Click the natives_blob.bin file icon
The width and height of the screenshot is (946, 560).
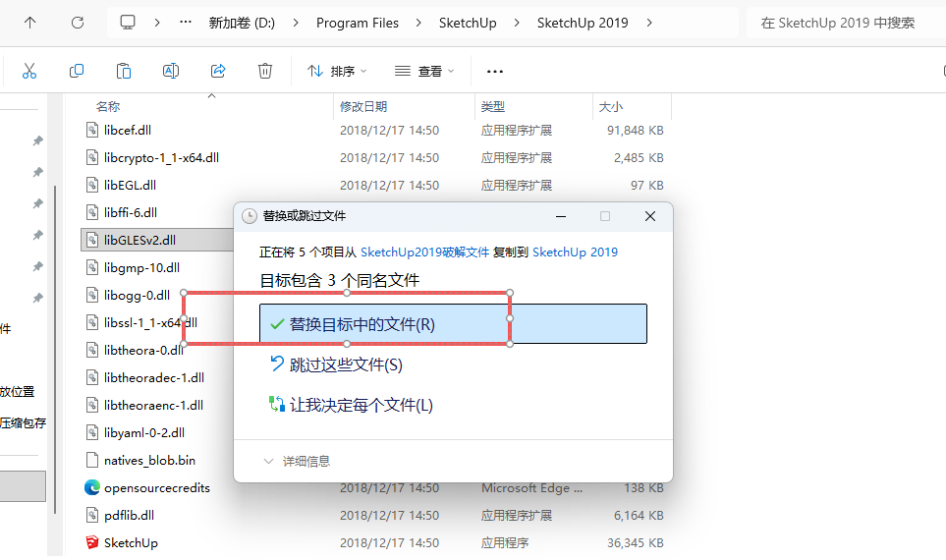coord(91,460)
